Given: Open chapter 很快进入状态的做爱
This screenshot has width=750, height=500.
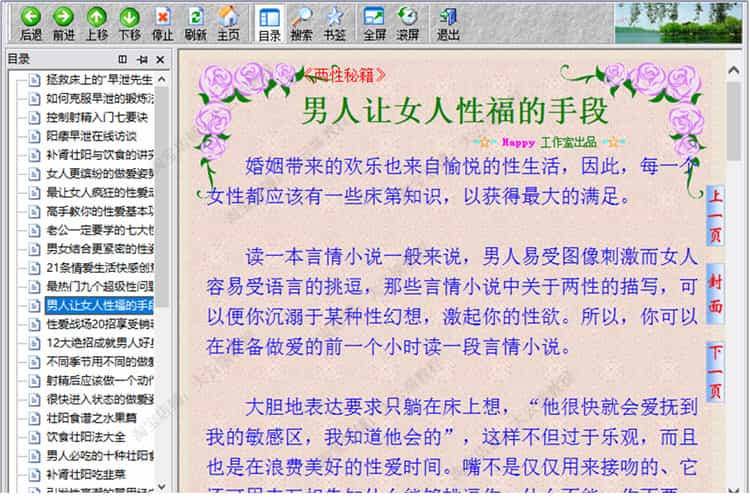Looking at the screenshot, I should point(100,400).
